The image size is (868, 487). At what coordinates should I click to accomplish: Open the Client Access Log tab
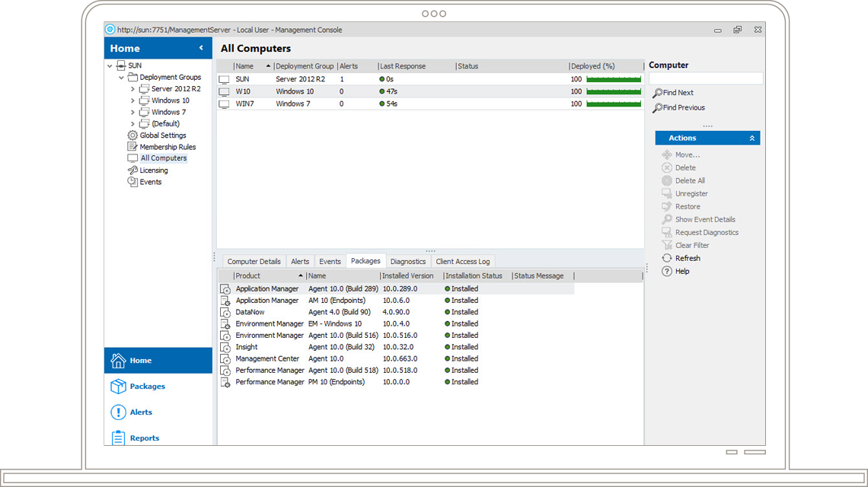pos(462,260)
